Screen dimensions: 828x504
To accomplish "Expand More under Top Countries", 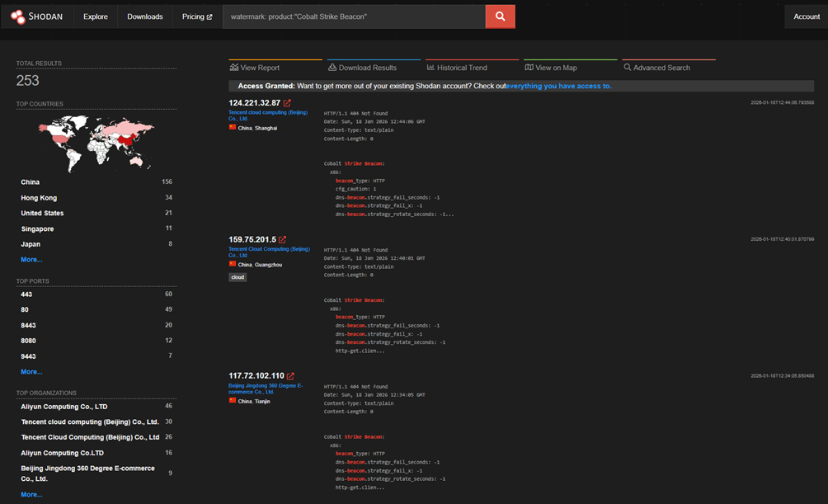I will point(31,260).
